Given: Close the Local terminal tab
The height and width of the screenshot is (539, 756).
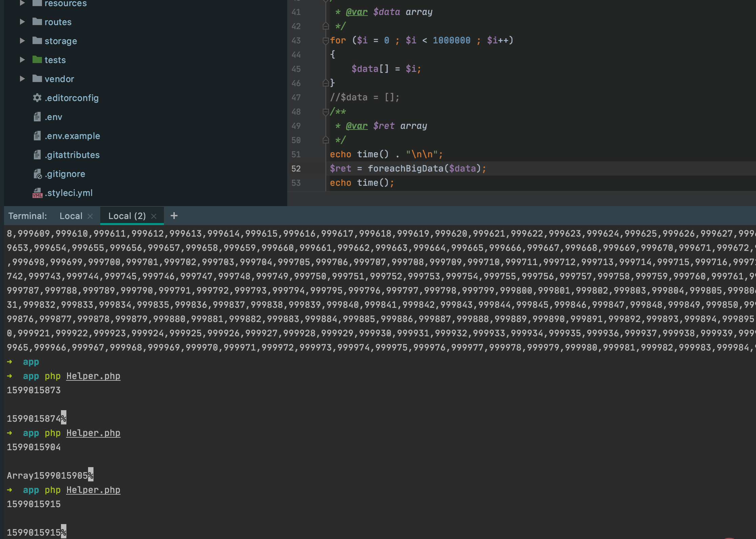Looking at the screenshot, I should coord(90,216).
